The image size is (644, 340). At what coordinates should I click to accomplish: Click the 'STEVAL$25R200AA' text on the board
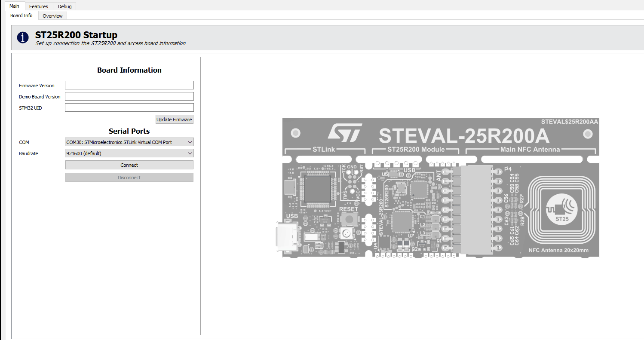point(570,122)
